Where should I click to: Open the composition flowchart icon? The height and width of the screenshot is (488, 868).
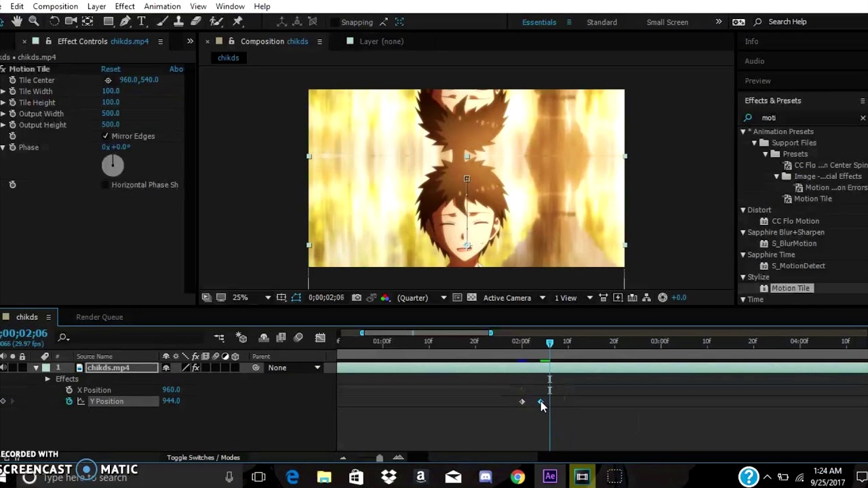646,298
